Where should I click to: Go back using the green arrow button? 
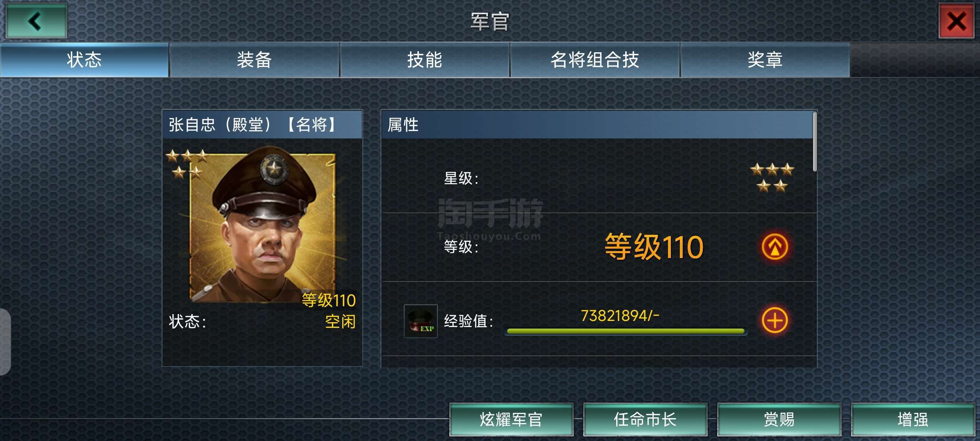click(36, 21)
